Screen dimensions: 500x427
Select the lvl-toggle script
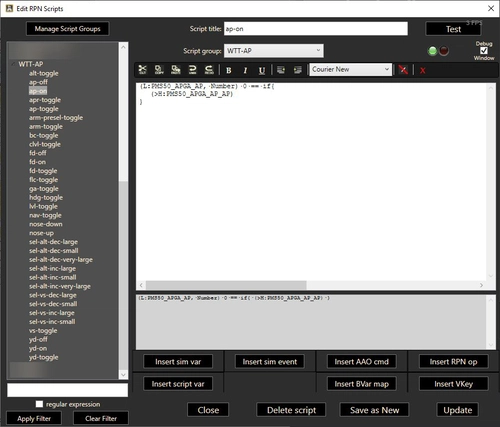pyautogui.click(x=43, y=206)
